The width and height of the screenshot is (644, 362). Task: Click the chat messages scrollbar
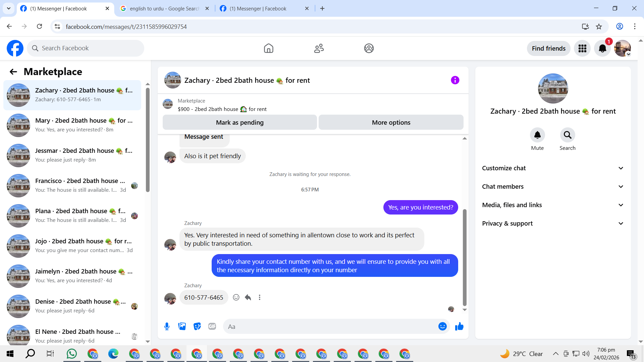click(x=465, y=258)
